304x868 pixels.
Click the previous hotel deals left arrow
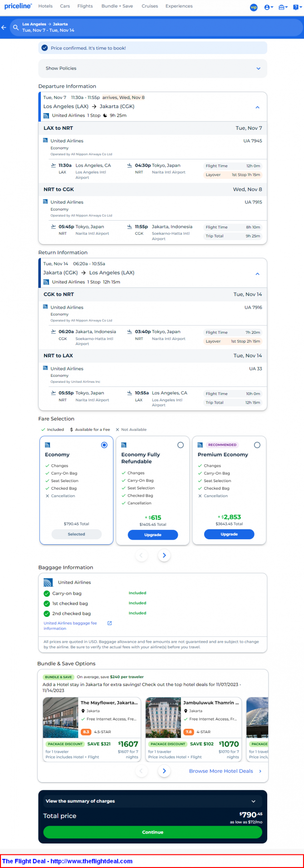point(141,771)
